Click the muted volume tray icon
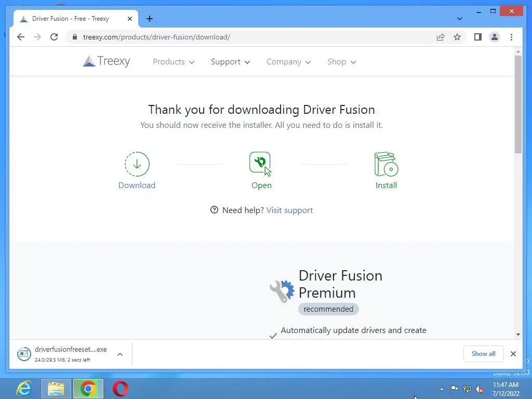 [x=480, y=390]
